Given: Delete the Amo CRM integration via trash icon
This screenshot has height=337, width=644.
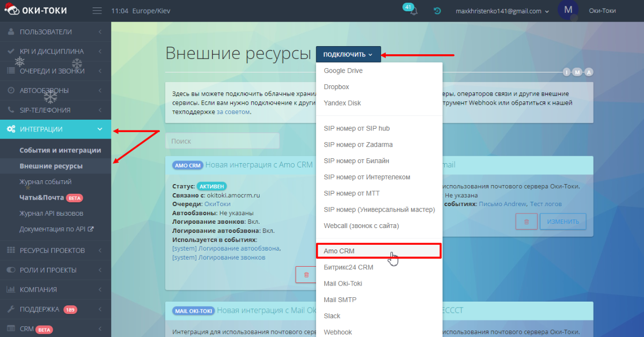Looking at the screenshot, I should click(x=306, y=274).
